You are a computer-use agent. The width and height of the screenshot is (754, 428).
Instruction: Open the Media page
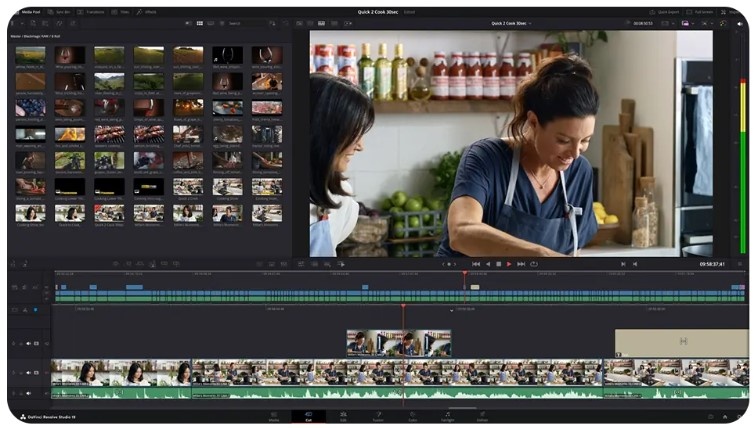point(274,416)
